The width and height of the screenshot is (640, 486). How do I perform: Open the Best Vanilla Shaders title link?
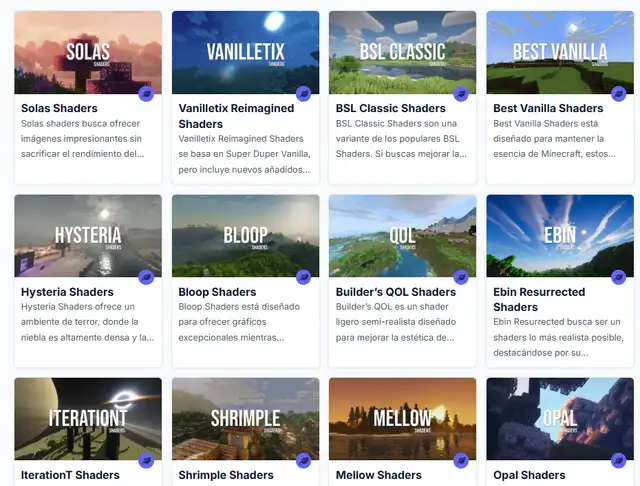click(x=548, y=108)
